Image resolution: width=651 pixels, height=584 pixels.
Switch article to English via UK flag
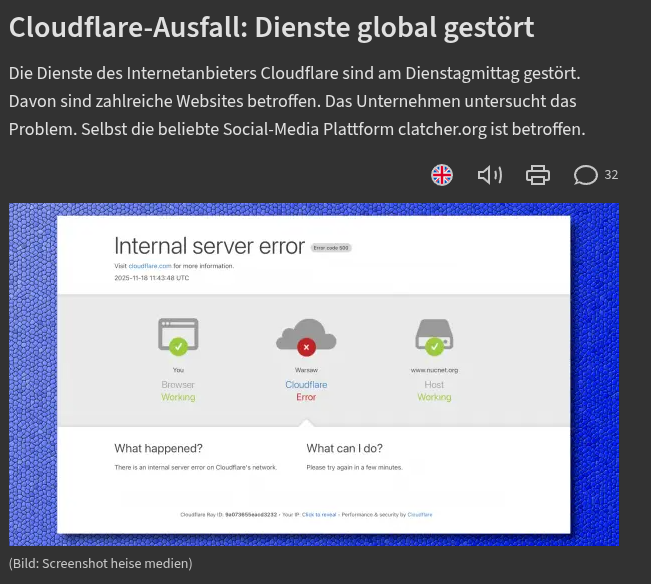pos(442,175)
